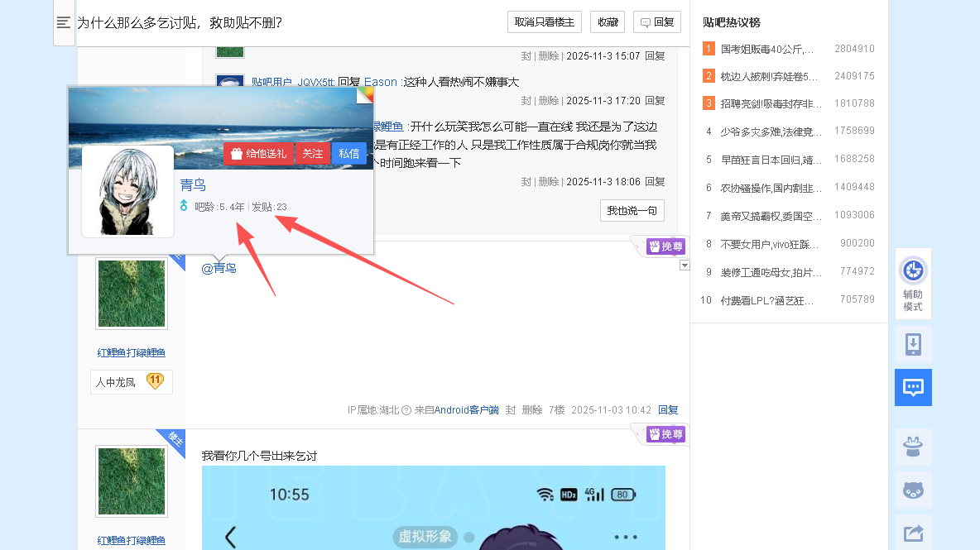980x550 pixels.
Task: Open 青鸟's anime avatar in popup card
Action: [x=127, y=192]
